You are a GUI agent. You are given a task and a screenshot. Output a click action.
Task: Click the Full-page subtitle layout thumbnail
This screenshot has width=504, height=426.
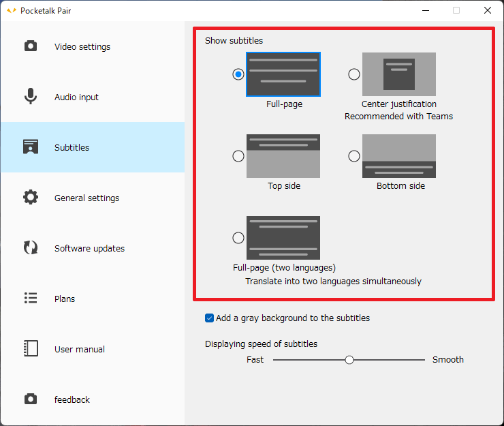point(283,74)
